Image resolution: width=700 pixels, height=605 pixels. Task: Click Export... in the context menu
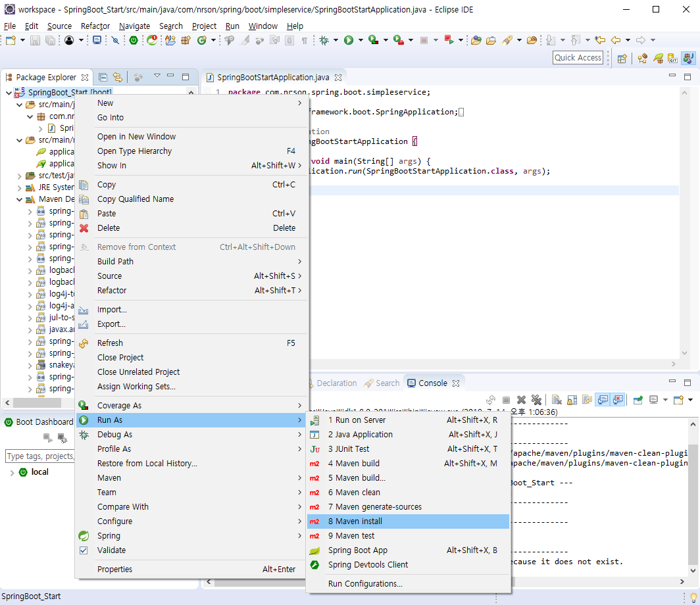click(x=192, y=324)
